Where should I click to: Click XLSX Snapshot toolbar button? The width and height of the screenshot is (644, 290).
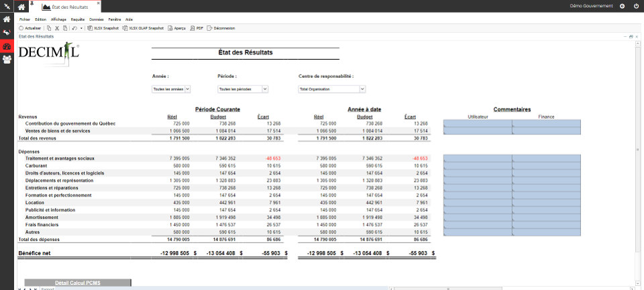click(x=103, y=28)
